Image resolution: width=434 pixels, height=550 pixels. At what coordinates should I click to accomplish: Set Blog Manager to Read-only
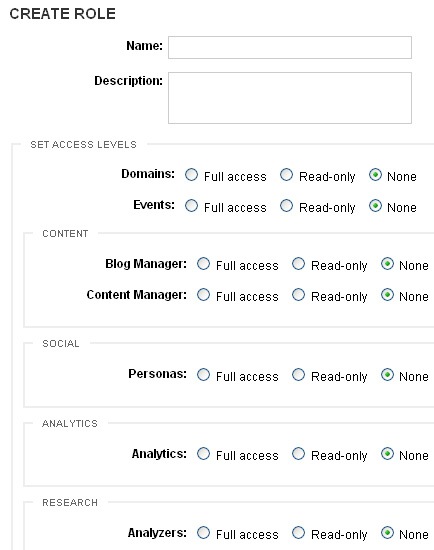(298, 264)
